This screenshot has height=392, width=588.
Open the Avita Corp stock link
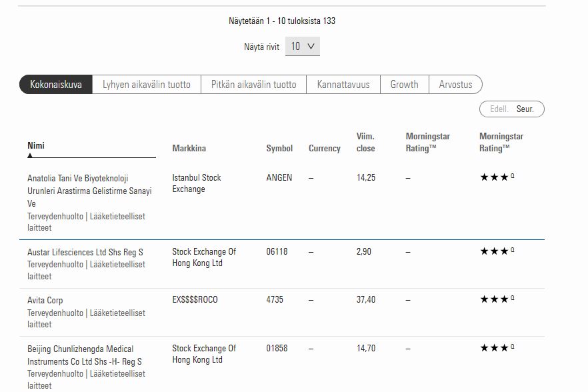45,301
